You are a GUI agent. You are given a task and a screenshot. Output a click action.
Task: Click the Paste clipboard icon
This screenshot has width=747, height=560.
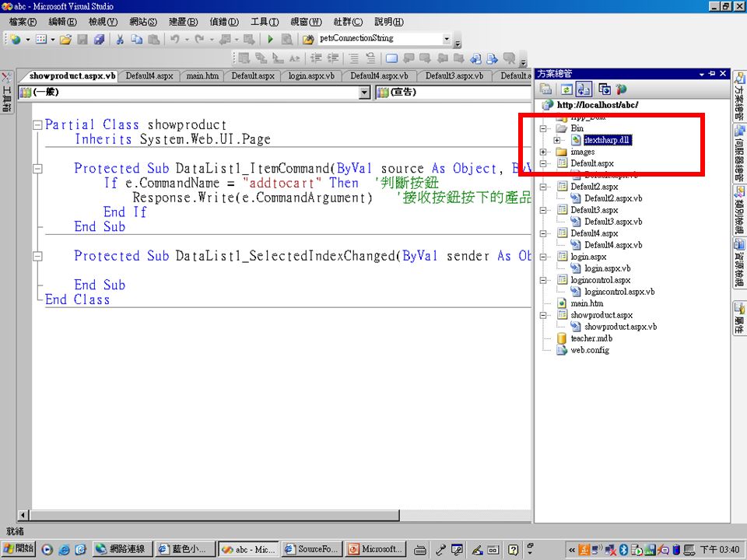click(153, 40)
